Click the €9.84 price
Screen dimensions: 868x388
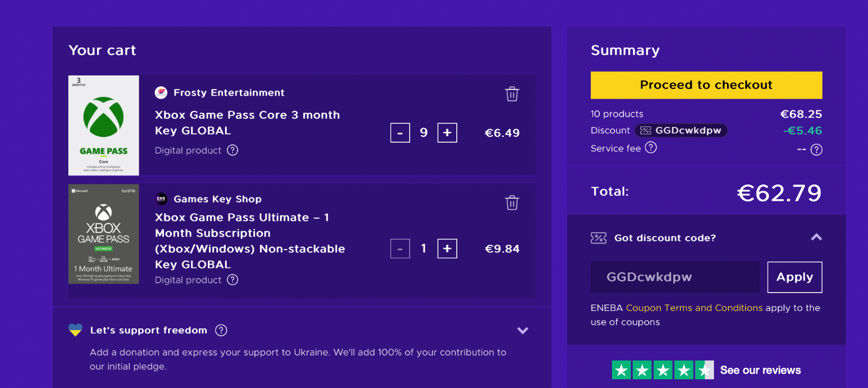pyautogui.click(x=502, y=249)
